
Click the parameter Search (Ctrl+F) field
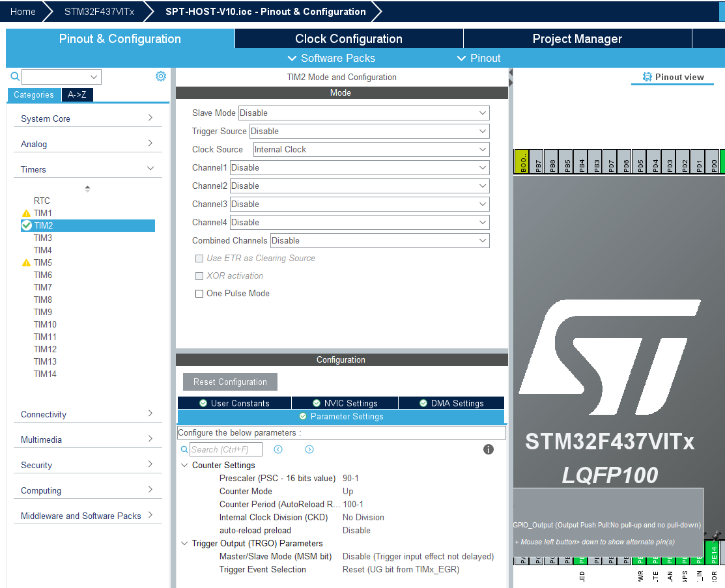(225, 449)
